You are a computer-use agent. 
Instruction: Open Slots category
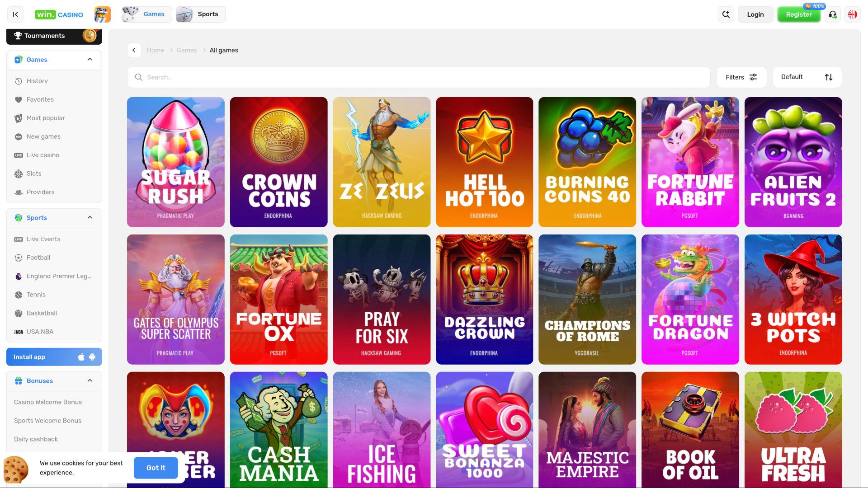pyautogui.click(x=54, y=174)
